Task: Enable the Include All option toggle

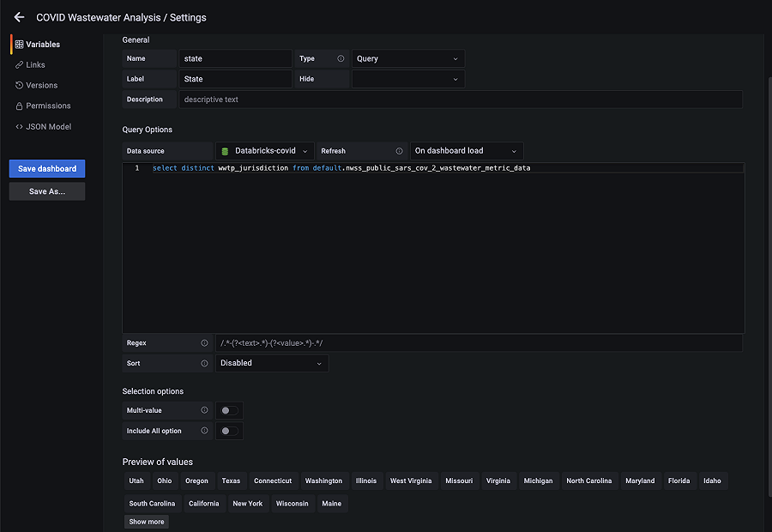Action: [x=228, y=431]
